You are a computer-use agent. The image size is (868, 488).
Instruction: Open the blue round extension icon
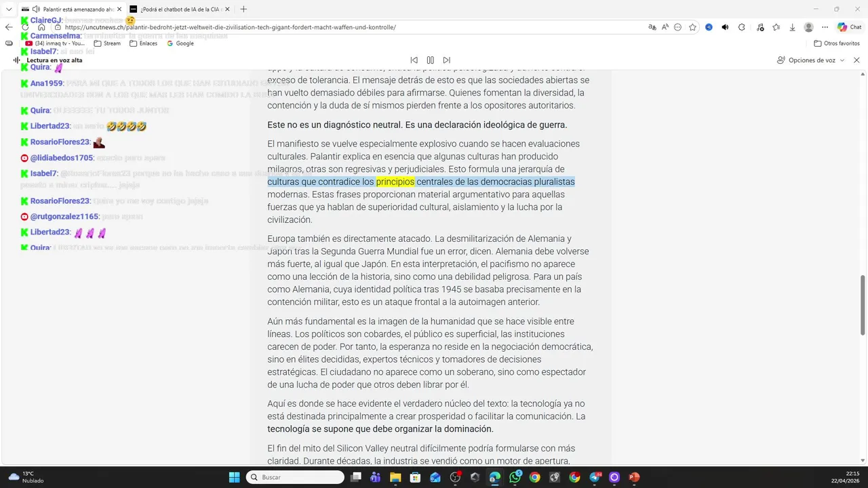[x=709, y=27]
